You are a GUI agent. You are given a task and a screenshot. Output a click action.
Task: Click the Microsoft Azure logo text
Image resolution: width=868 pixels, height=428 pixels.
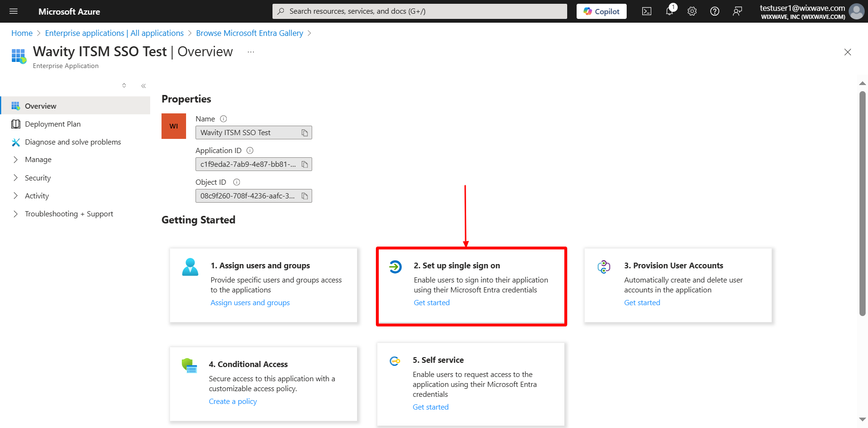69,12
